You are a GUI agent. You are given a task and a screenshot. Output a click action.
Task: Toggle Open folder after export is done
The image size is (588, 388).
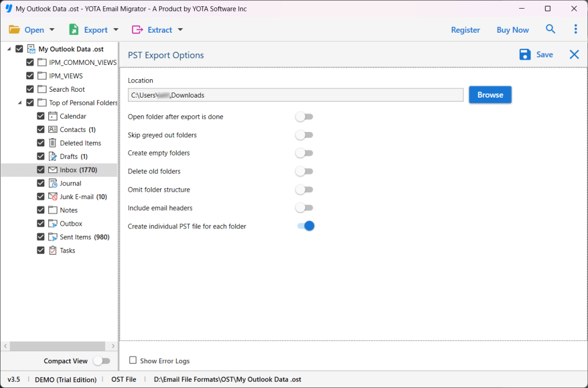coord(304,117)
